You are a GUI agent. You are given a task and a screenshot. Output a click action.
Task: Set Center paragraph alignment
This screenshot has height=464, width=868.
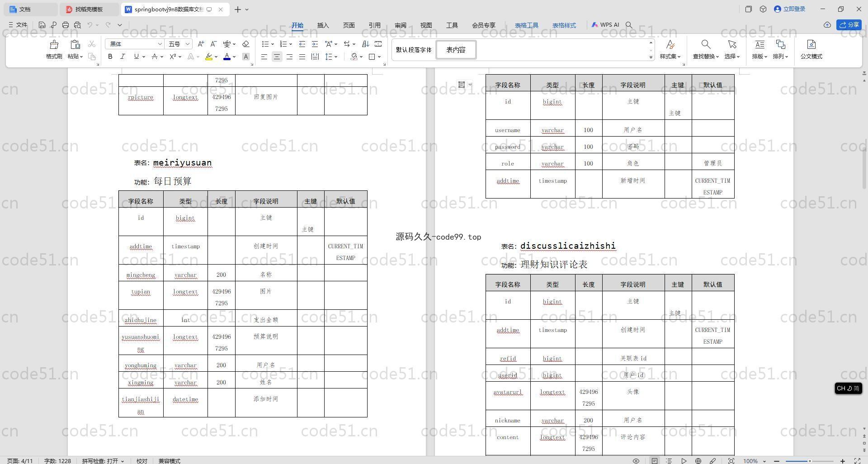[x=277, y=57]
